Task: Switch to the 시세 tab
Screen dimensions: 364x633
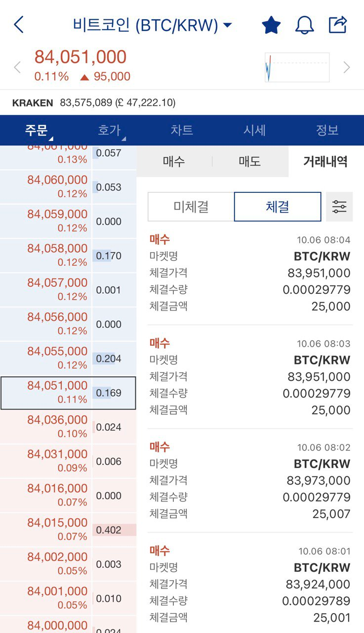Action: click(254, 130)
